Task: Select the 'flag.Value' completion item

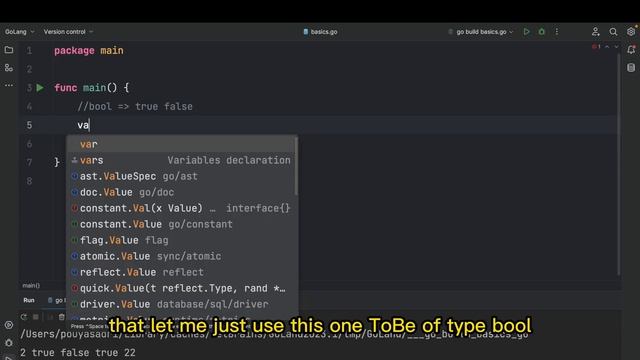Action: tap(181, 240)
